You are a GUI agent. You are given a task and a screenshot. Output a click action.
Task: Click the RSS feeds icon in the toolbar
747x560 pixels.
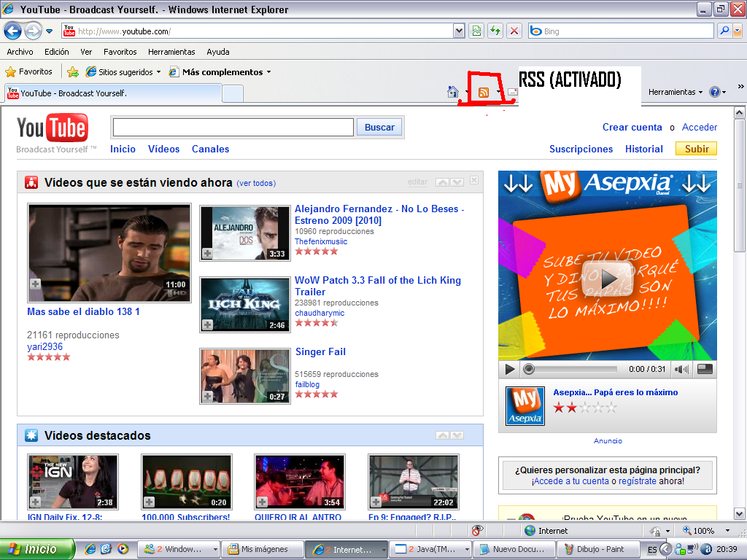483,92
